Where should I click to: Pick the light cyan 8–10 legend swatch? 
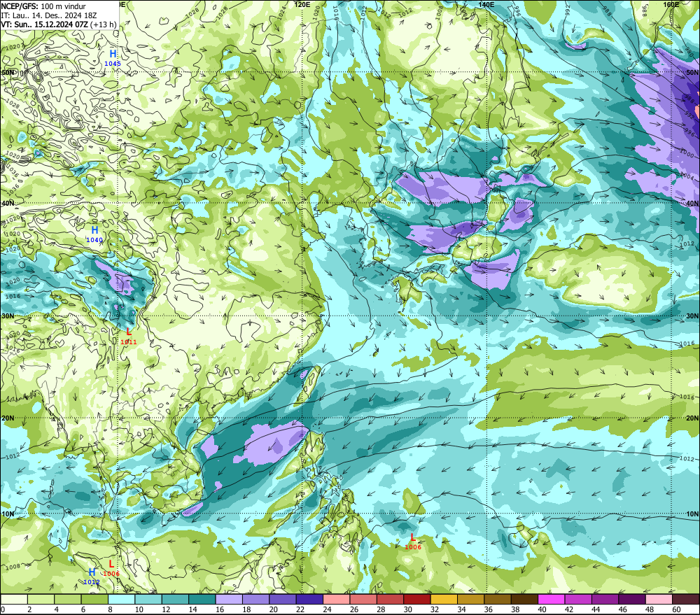[x=121, y=600]
